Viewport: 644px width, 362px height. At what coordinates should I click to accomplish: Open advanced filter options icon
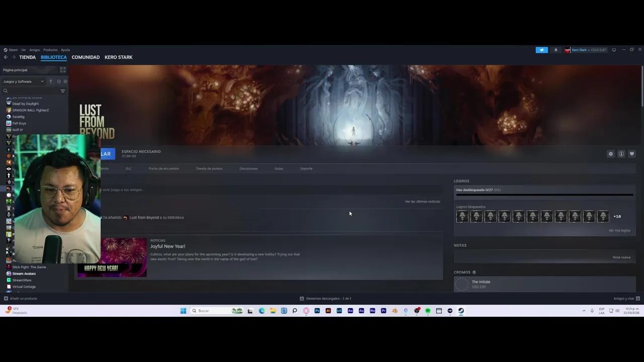(63, 91)
